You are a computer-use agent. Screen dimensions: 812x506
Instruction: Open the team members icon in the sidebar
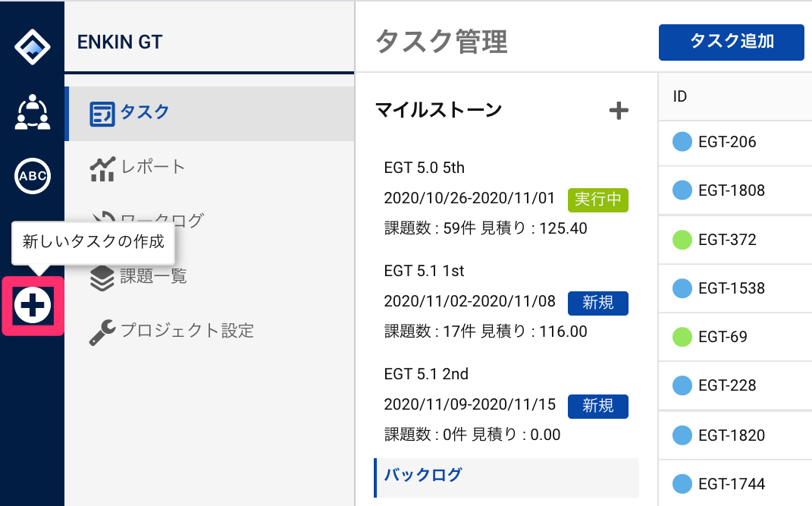tap(32, 112)
